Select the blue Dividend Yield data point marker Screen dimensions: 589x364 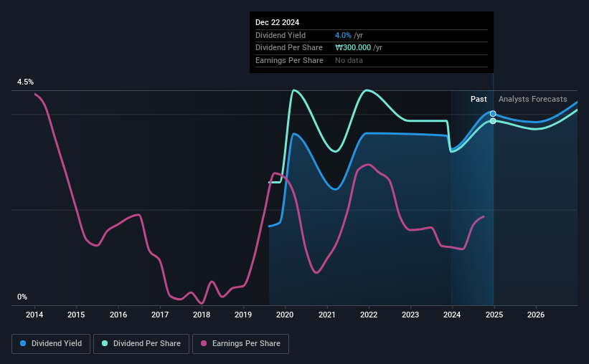[x=493, y=114]
